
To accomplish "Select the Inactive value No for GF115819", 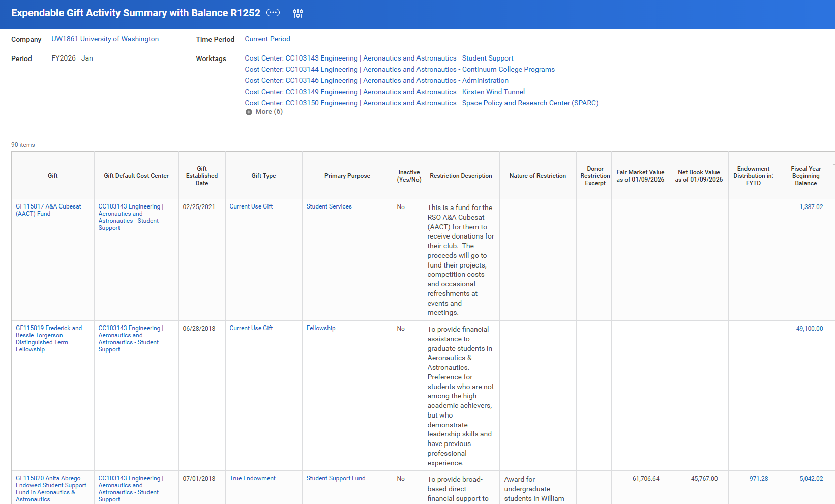I will pos(401,329).
